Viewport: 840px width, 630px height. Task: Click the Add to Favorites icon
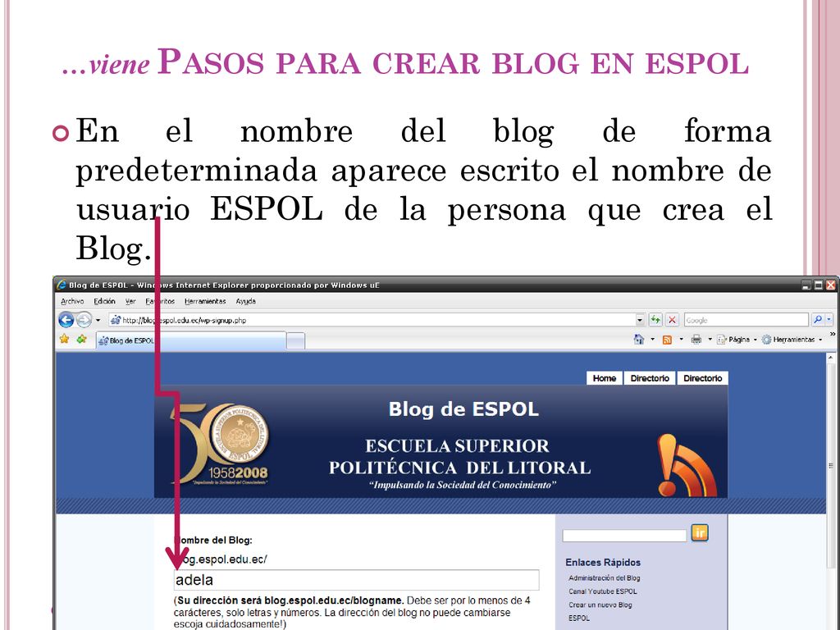pyautogui.click(x=81, y=339)
